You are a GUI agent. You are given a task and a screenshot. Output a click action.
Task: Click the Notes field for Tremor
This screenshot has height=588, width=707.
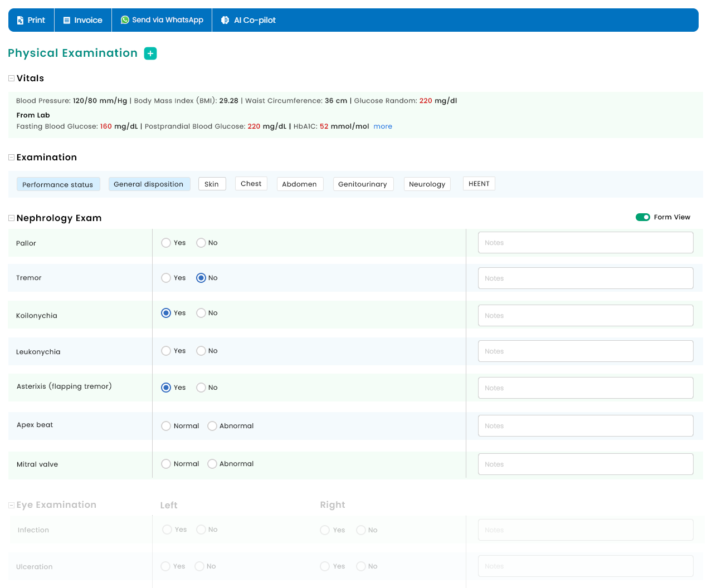[585, 278]
